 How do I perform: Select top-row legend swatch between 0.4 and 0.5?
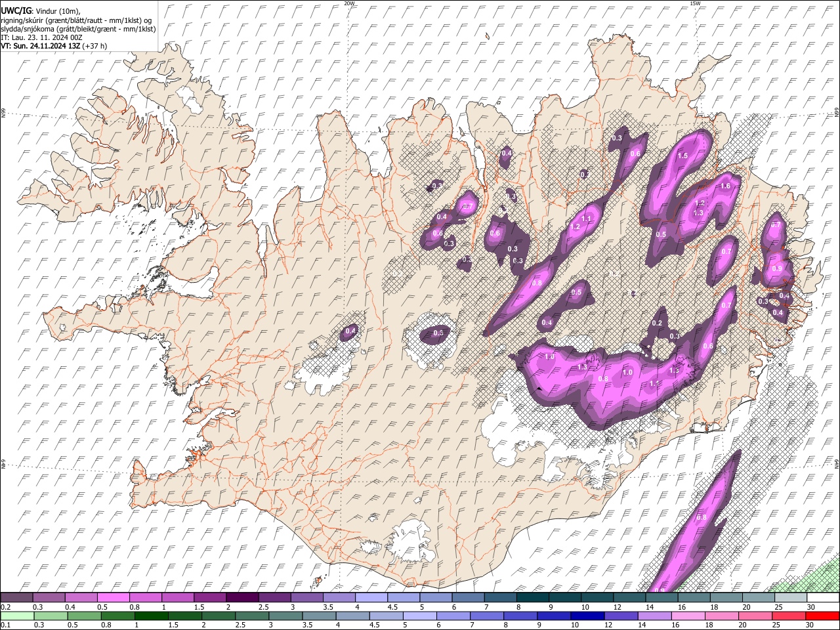[x=82, y=597]
